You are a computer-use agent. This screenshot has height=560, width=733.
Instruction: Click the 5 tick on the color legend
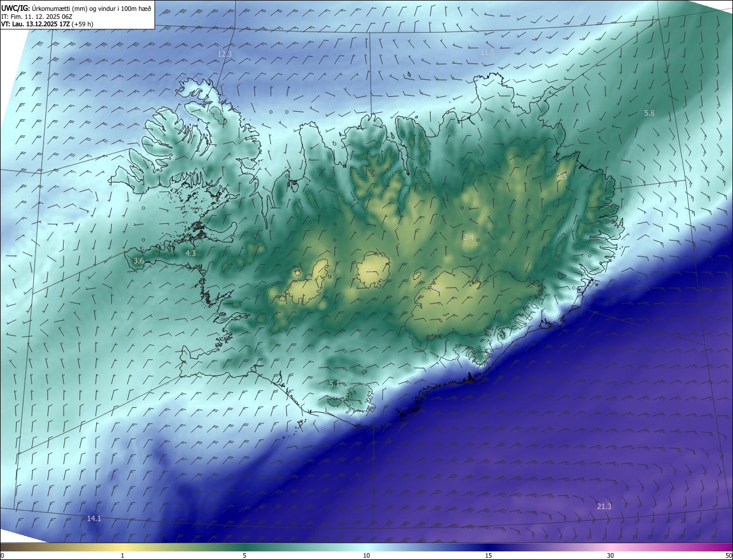[x=245, y=555]
